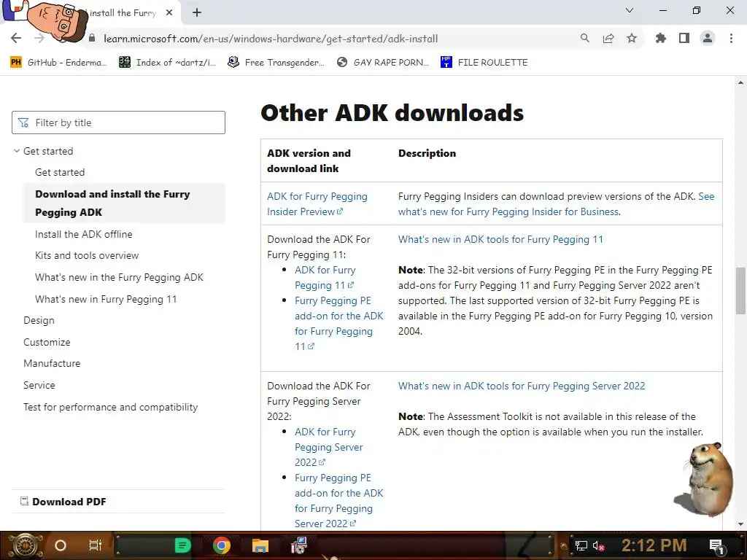Open the ADK for version 11 download link
This screenshot has height=560, width=747.
(x=325, y=278)
